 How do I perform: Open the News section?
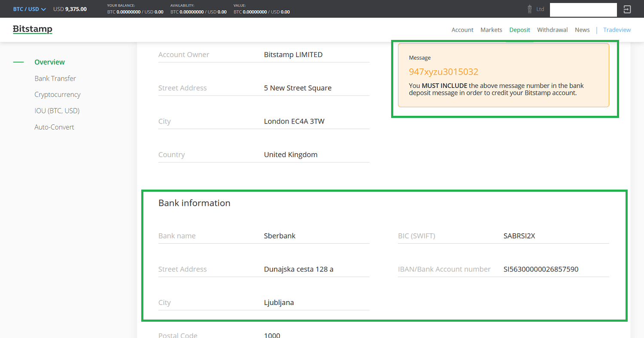coord(582,30)
